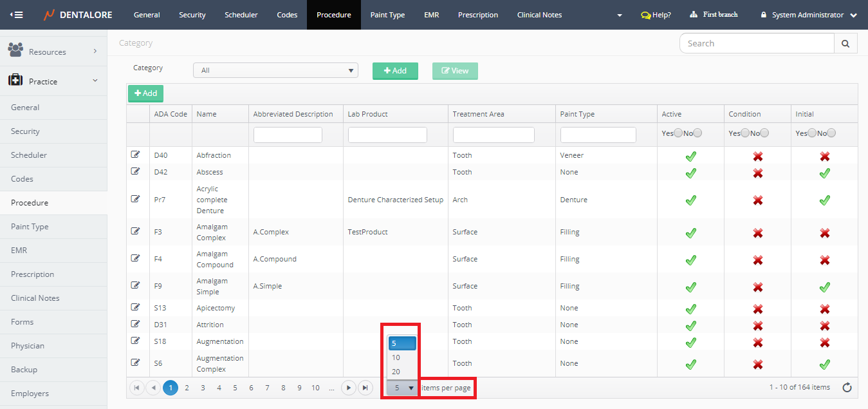Open the Scheduler tab in top navigation
This screenshot has width=868, height=409.
click(241, 15)
